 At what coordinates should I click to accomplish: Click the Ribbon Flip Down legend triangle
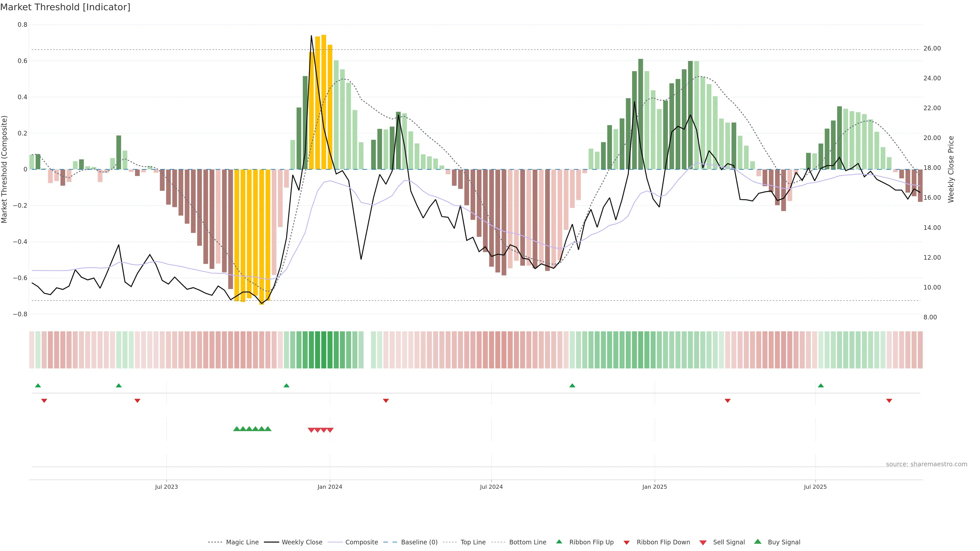click(x=626, y=542)
